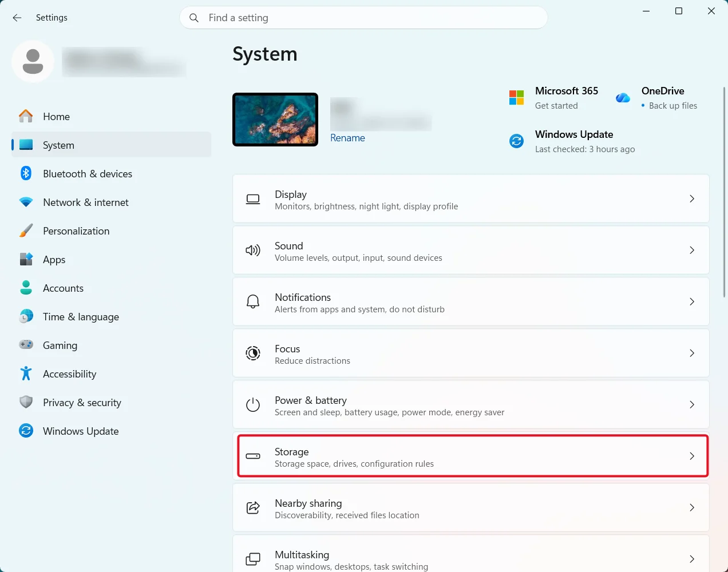Select Bluetooth & devices category
Viewport: 728px width, 572px height.
click(x=111, y=173)
